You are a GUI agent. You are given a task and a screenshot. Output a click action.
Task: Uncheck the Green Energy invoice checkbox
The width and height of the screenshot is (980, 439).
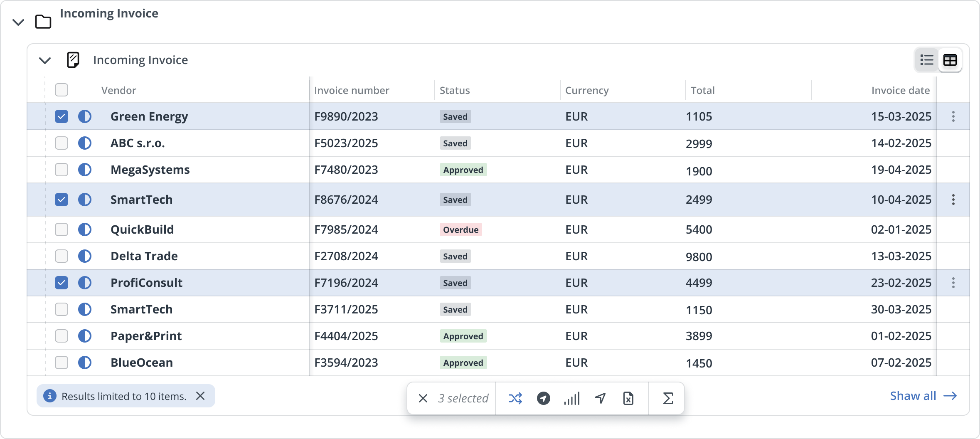(x=62, y=116)
